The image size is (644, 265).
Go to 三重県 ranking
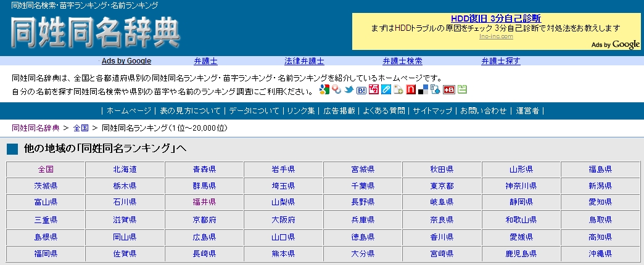pyautogui.click(x=46, y=220)
